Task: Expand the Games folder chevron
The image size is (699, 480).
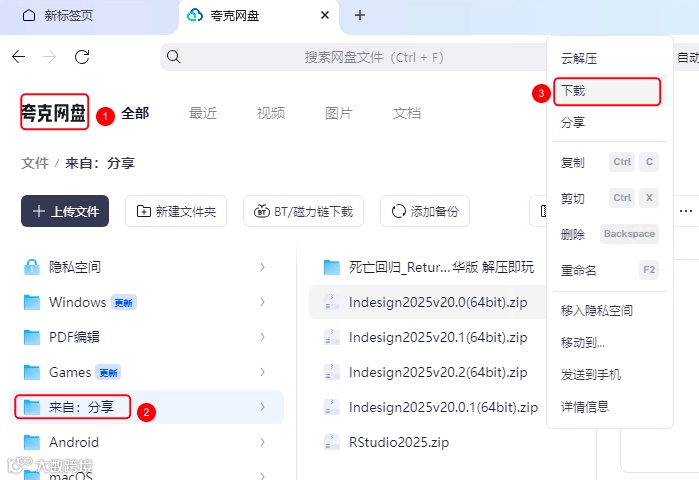Action: click(x=262, y=372)
